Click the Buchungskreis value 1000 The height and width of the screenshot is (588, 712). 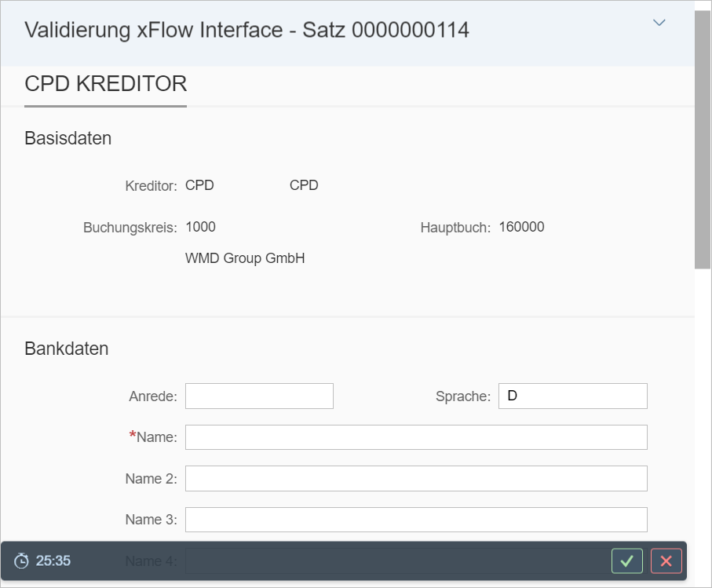click(200, 228)
